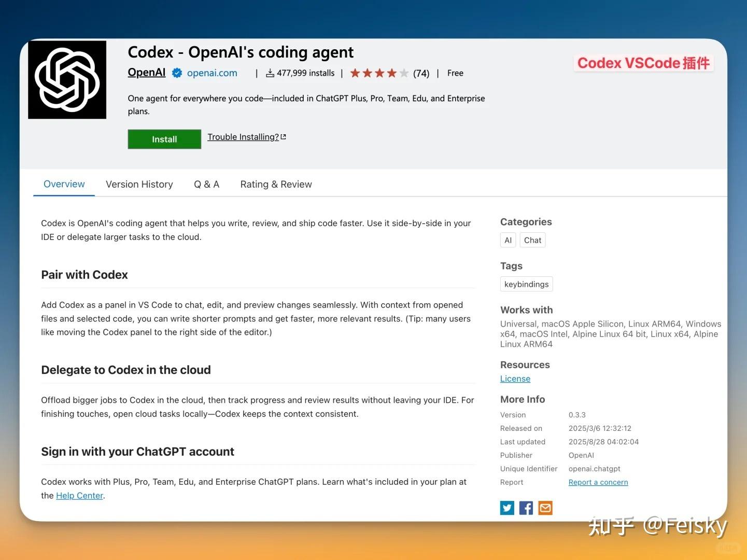Click the OpenAI logo image
Viewport: 747px width, 560px height.
[x=67, y=79]
